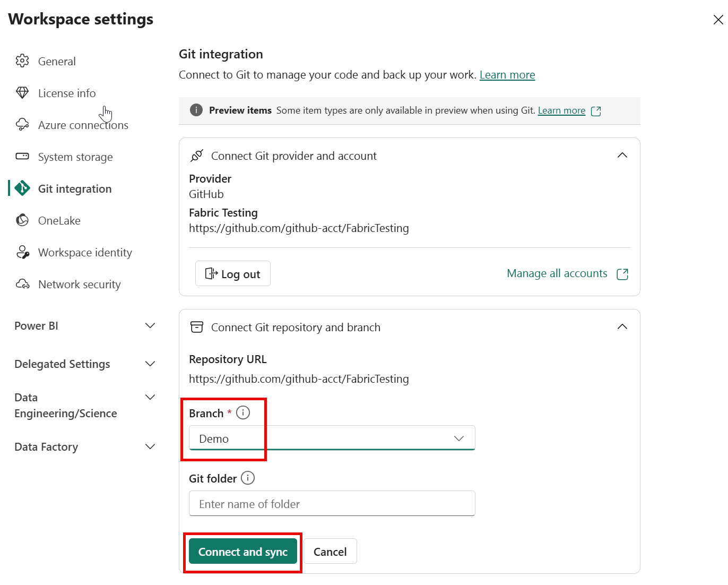The image size is (728, 585).
Task: Select the Network security shield-cloud icon
Action: (23, 283)
